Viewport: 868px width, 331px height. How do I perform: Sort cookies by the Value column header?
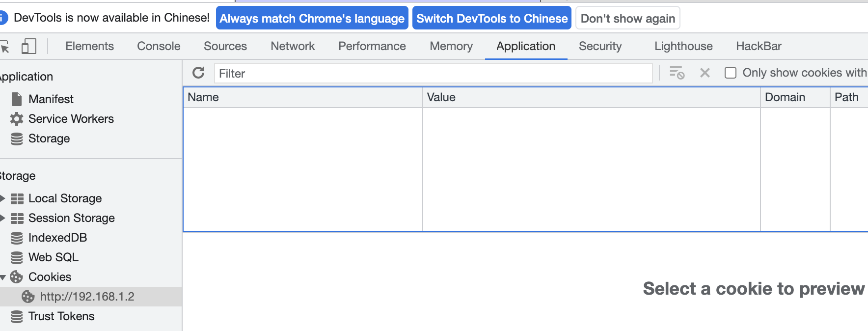pyautogui.click(x=592, y=97)
